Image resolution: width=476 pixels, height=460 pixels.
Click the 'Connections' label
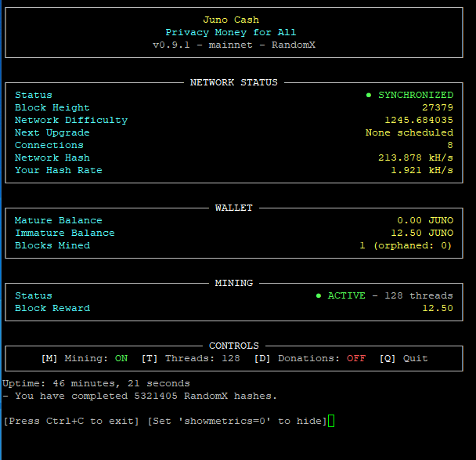pos(49,145)
